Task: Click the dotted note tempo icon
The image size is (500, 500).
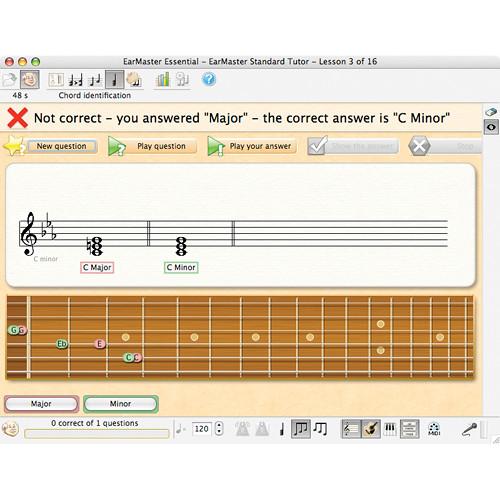Action: pyautogui.click(x=181, y=429)
